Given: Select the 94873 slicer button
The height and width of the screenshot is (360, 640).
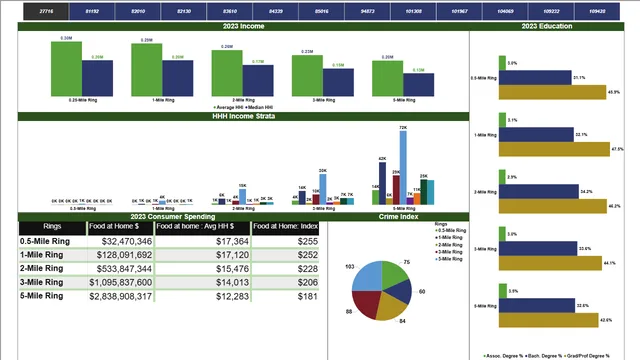Looking at the screenshot, I should 368,11.
